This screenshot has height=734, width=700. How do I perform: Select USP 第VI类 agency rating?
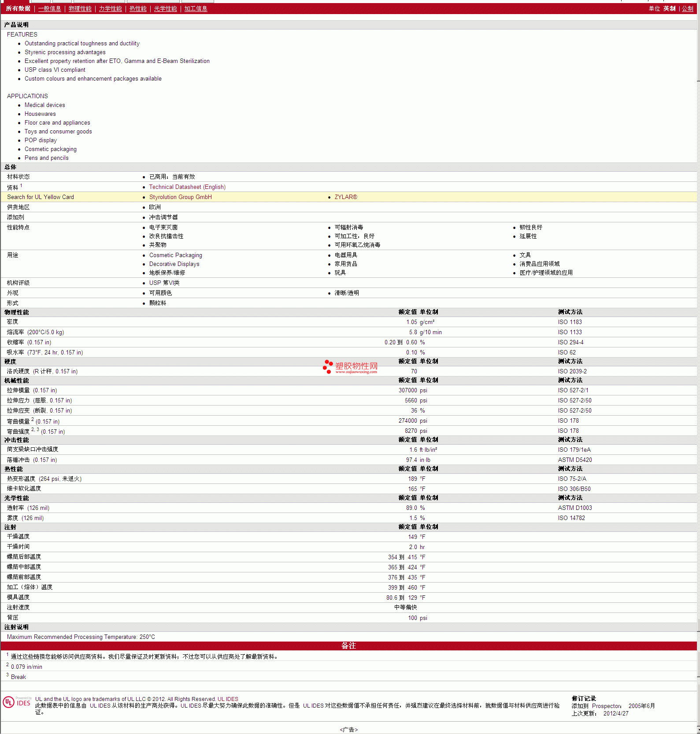point(164,283)
